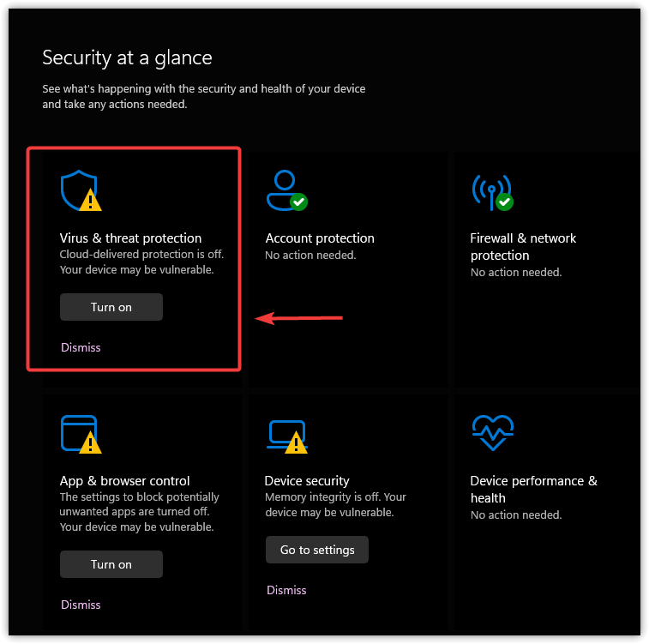Open Device performance & health title
This screenshot has width=649, height=644.
tap(533, 490)
